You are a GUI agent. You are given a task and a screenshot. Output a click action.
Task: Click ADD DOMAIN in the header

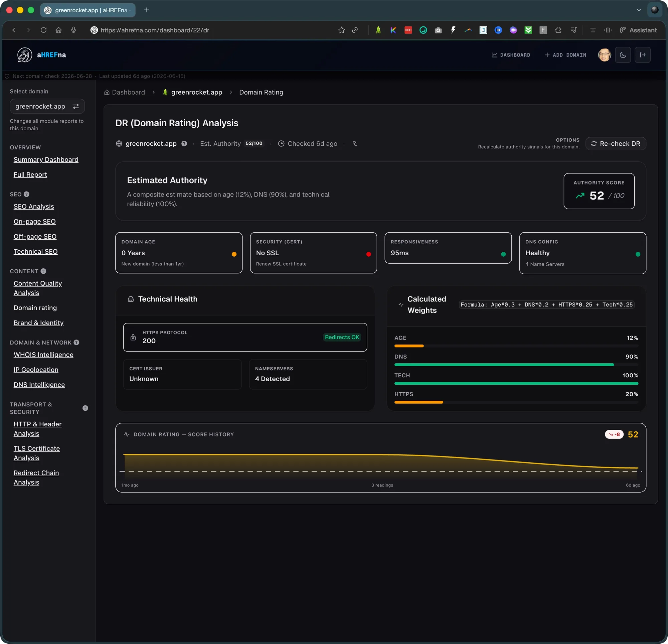coord(565,55)
